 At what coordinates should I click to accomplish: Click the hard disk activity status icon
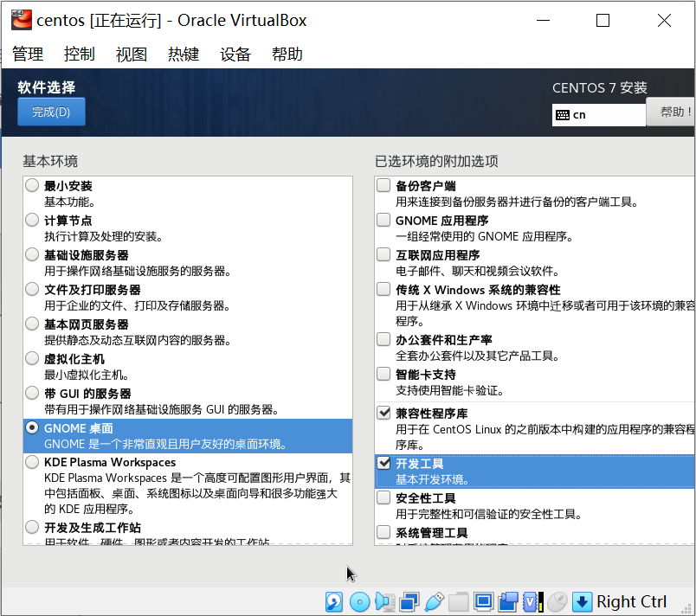tap(334, 602)
